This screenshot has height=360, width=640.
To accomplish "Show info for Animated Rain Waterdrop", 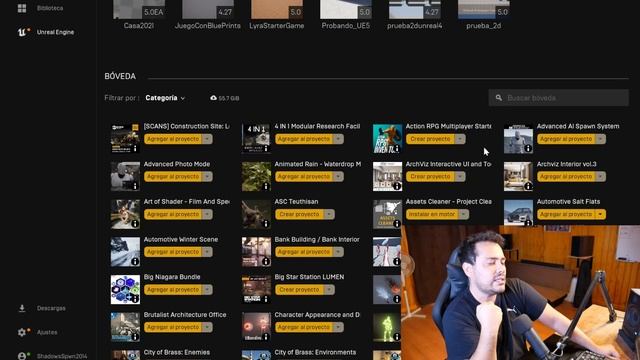I will tap(266, 186).
